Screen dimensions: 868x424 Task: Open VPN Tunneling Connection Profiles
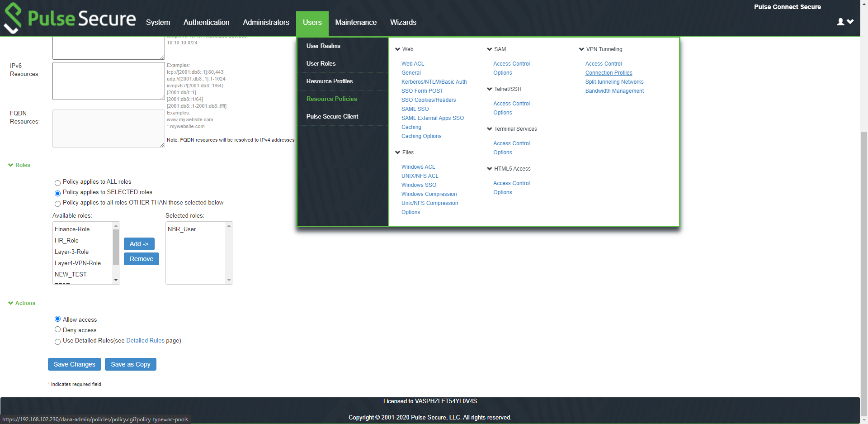click(609, 73)
